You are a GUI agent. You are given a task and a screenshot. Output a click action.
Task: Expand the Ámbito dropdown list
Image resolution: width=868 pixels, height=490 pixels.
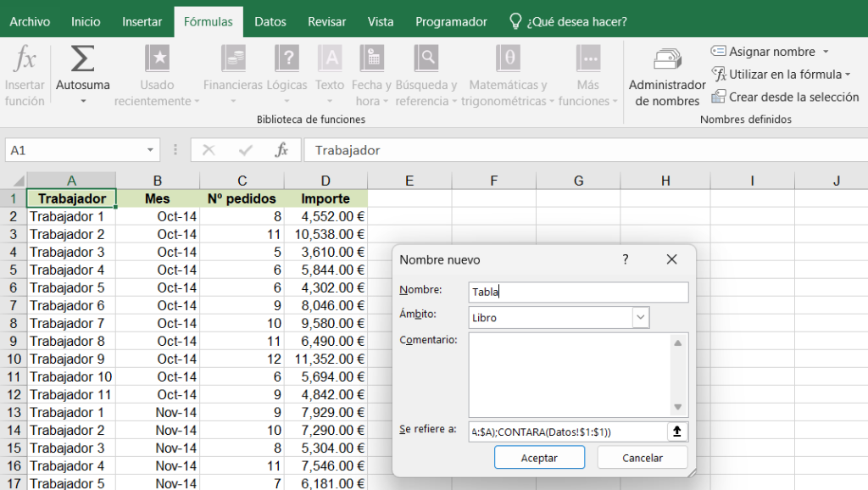[641, 318]
